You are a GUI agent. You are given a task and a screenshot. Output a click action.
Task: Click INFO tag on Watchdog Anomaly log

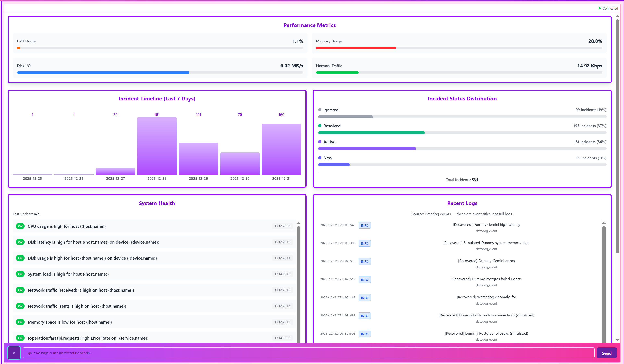[364, 298]
